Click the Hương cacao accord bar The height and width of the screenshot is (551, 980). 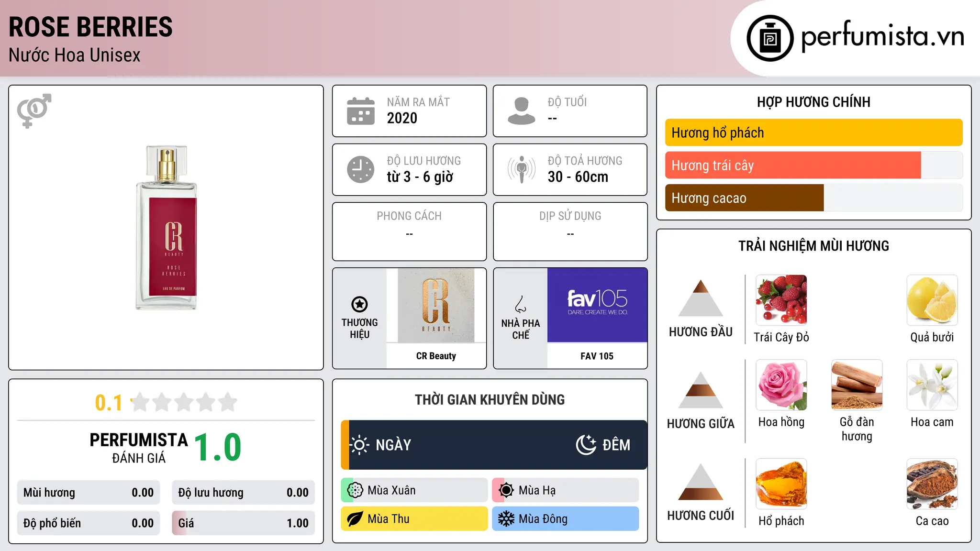[813, 198]
